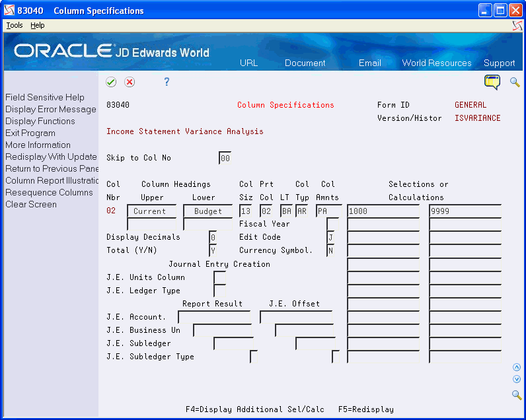Click the J.E. Account Report Result field

coord(214,317)
